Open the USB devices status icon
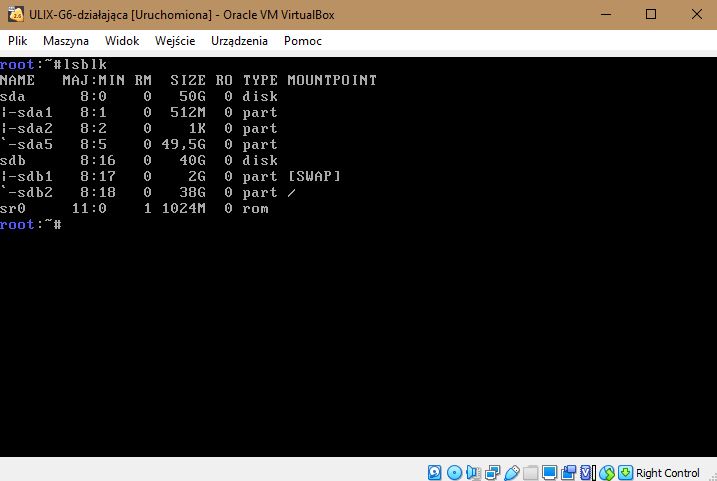 click(x=511, y=472)
